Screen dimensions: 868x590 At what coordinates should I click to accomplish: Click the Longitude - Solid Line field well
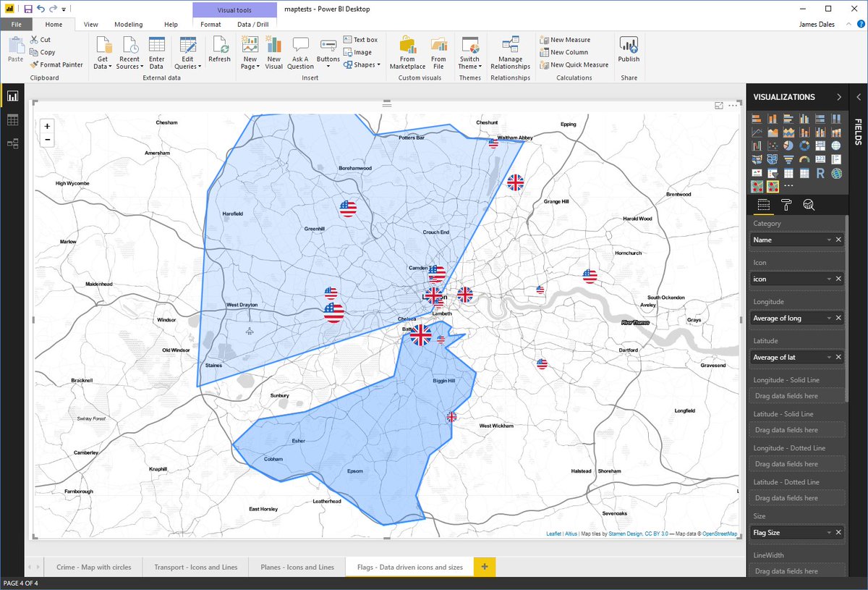(797, 396)
